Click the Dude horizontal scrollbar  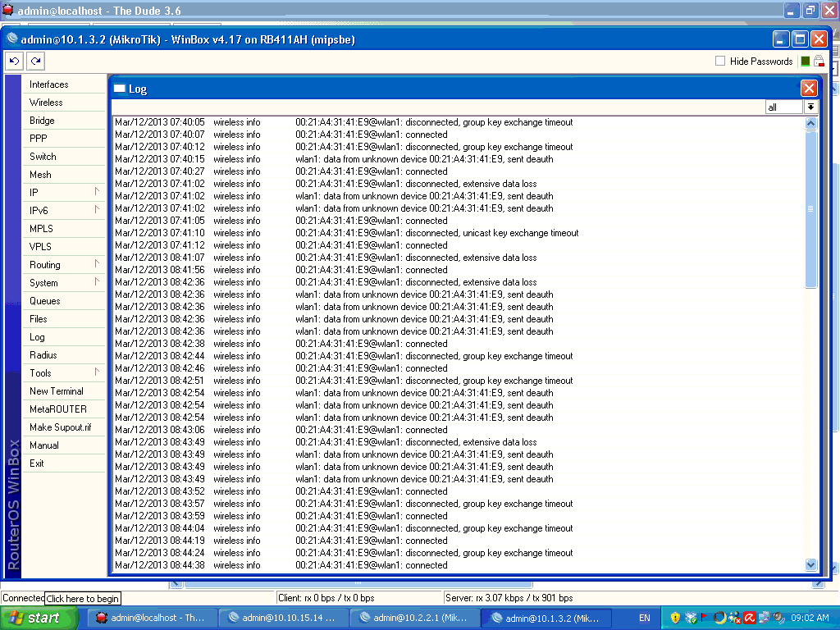(358, 583)
